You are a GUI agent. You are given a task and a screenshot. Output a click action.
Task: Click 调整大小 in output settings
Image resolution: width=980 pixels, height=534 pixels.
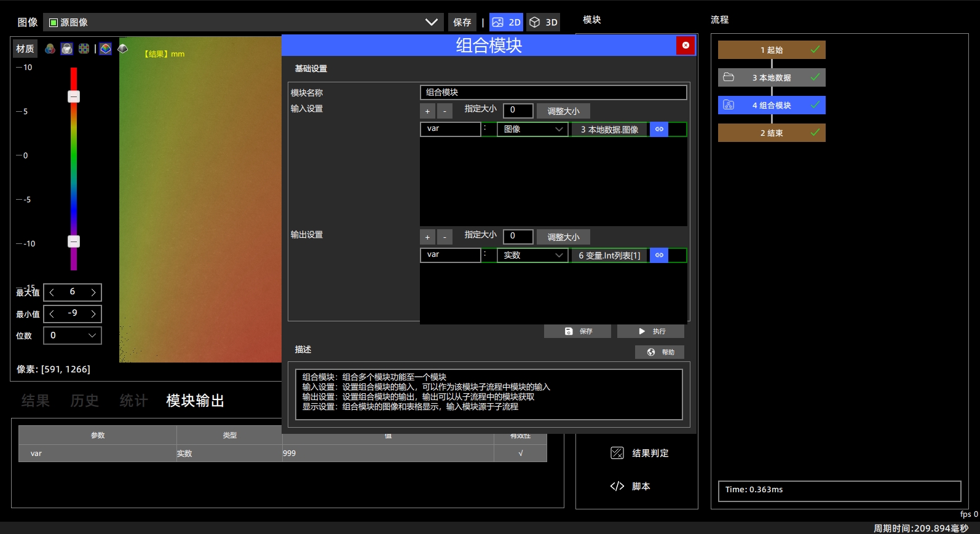tap(563, 237)
